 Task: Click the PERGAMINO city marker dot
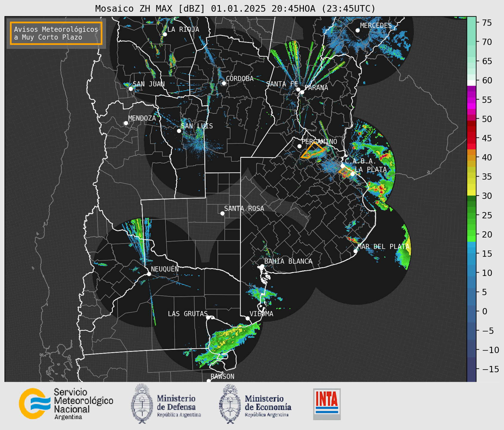pos(299,146)
